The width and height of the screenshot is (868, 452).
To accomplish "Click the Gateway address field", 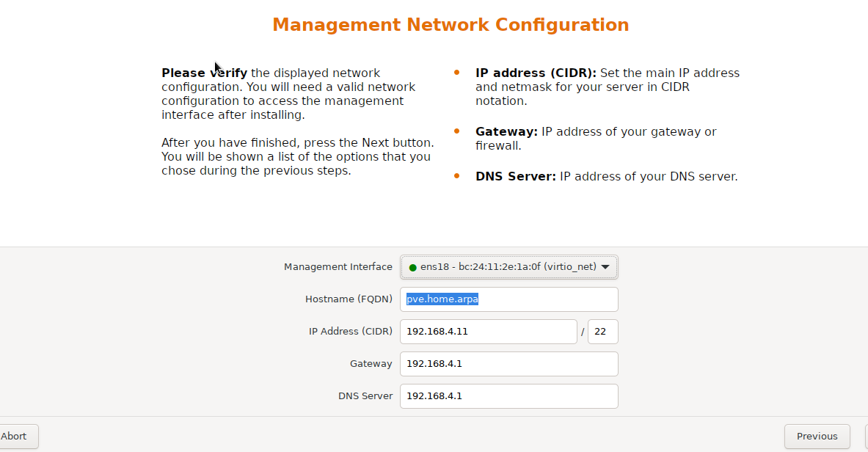I will pos(508,364).
